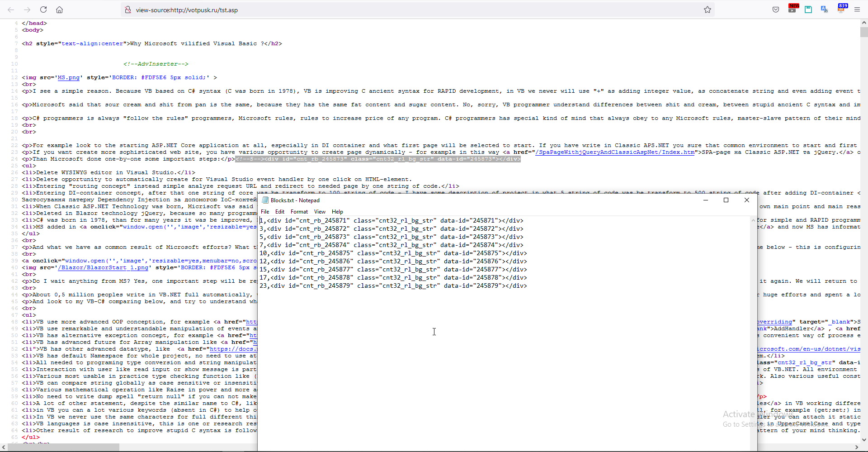868x452 pixels.
Task: Open the SpaPageWithjQueryAndClassicAspNet/Index.htm link
Action: click(615, 152)
